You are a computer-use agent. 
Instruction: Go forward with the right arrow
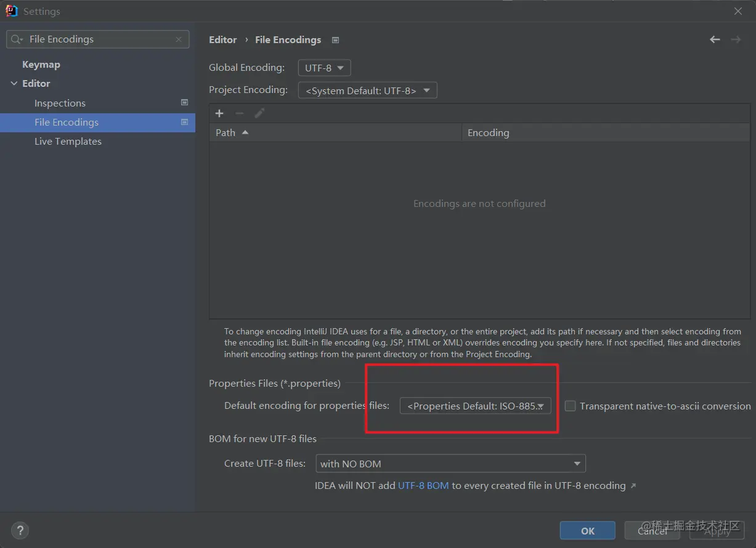pos(736,39)
